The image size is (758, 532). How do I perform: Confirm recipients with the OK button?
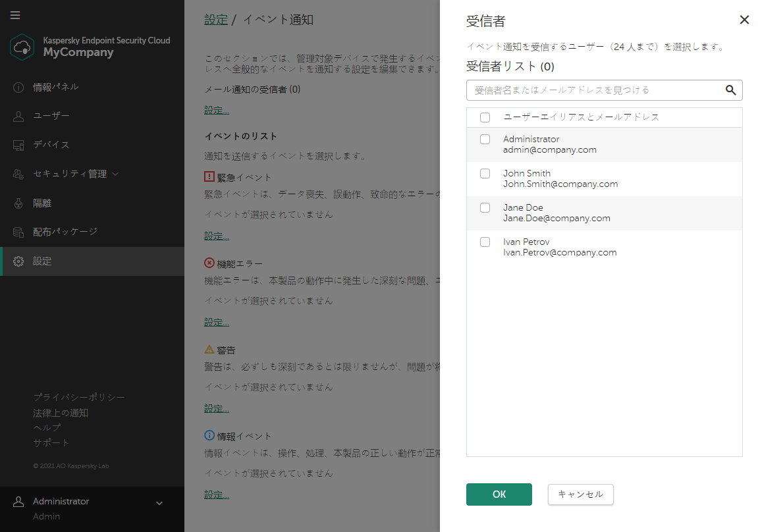coord(499,494)
